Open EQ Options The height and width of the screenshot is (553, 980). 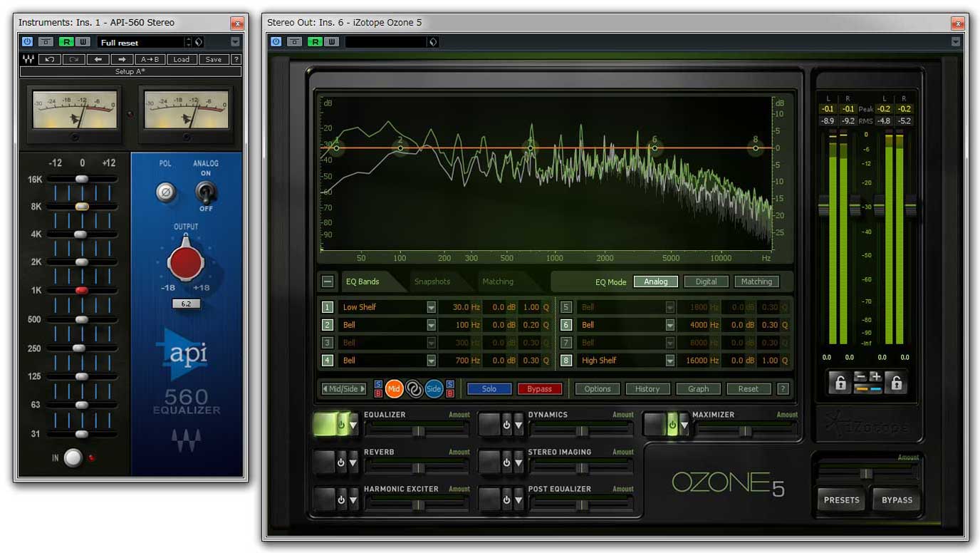[598, 389]
